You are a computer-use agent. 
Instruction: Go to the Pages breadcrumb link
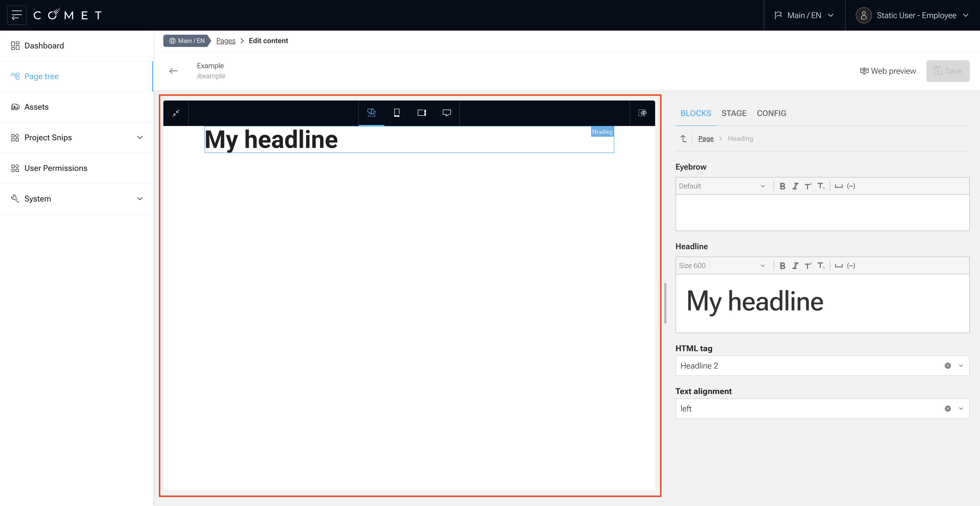[226, 41]
